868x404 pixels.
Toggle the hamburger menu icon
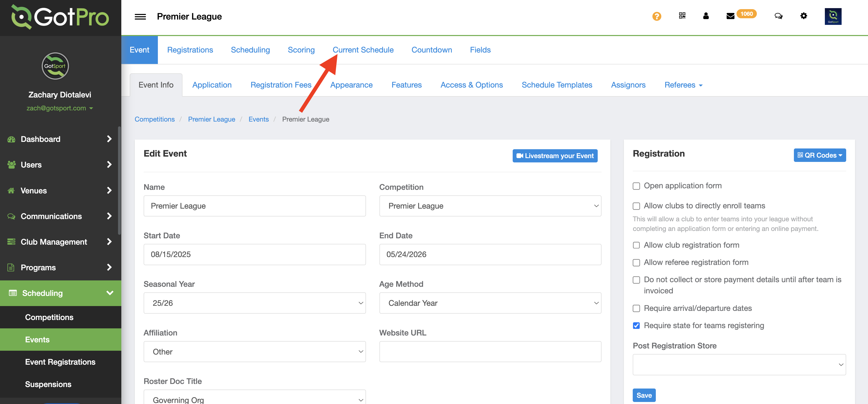click(x=140, y=16)
